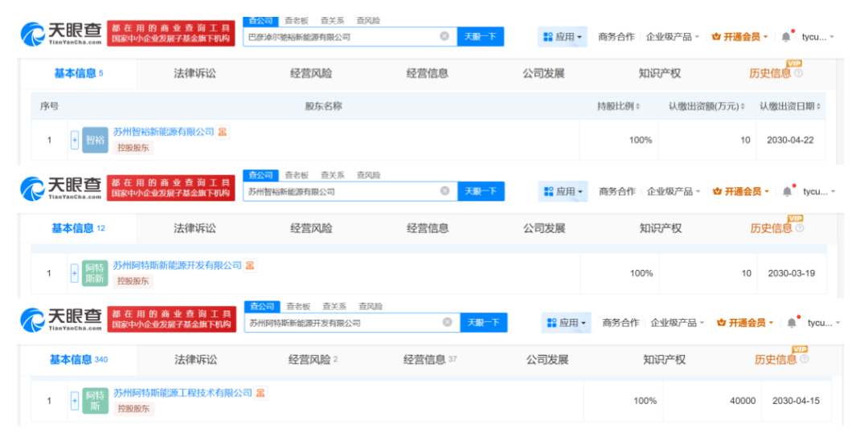Clear the 苏州智裕新能源有限公司 search box with the X icon
Viewport: 868px width, 437px height.
pos(444,191)
